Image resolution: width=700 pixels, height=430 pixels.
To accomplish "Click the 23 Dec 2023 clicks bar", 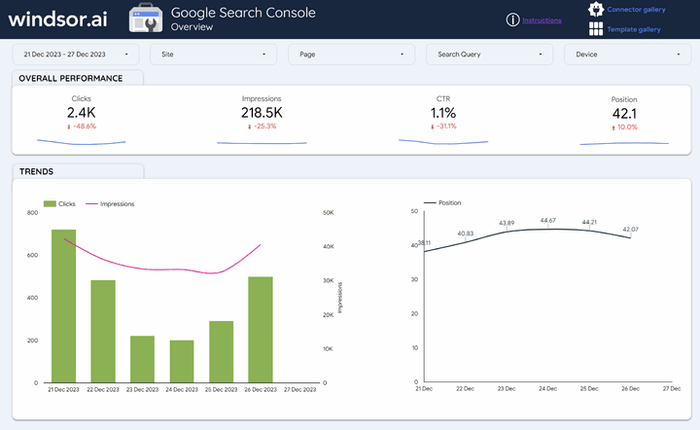I will coord(142,359).
